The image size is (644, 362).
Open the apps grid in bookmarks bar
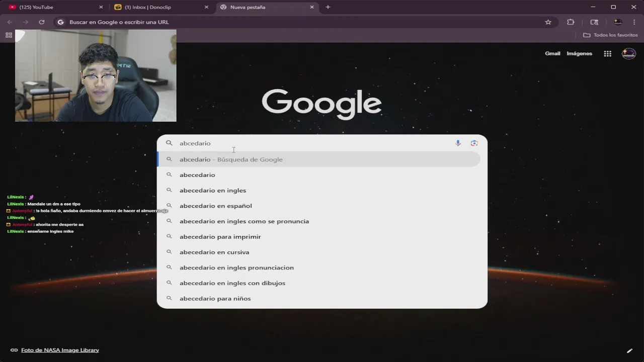pos(9,35)
